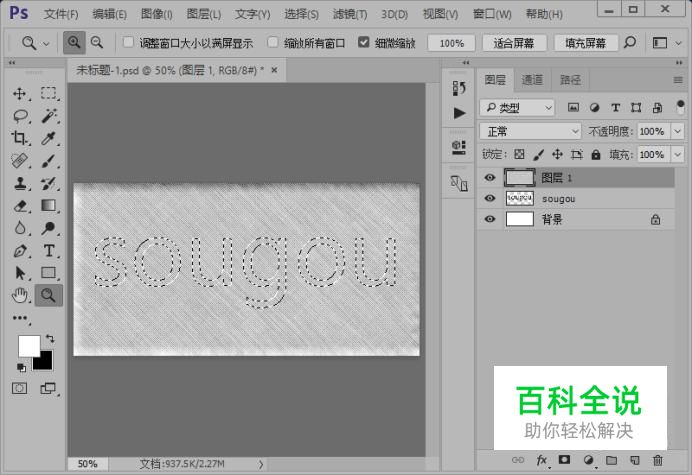This screenshot has height=475, width=692.
Task: Open the 图像(I) menu
Action: point(156,14)
